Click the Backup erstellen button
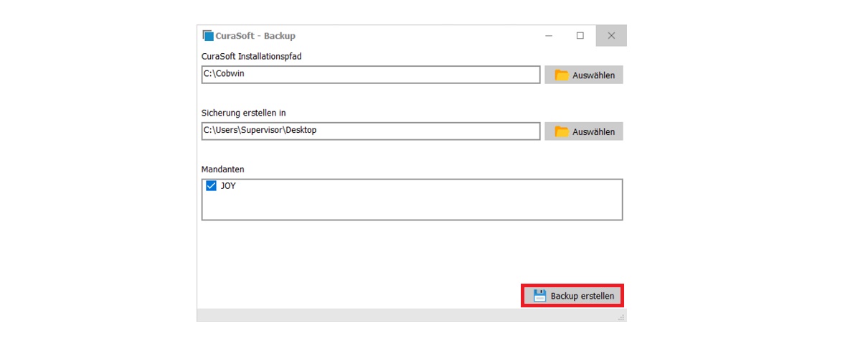Screen dimensions: 868x349 (572, 296)
